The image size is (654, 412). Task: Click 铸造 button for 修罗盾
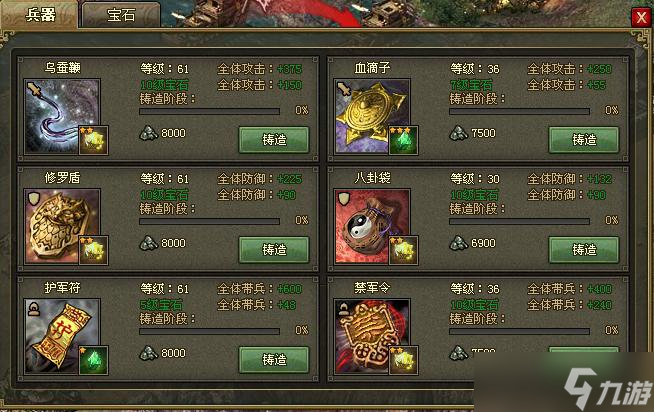pyautogui.click(x=274, y=250)
